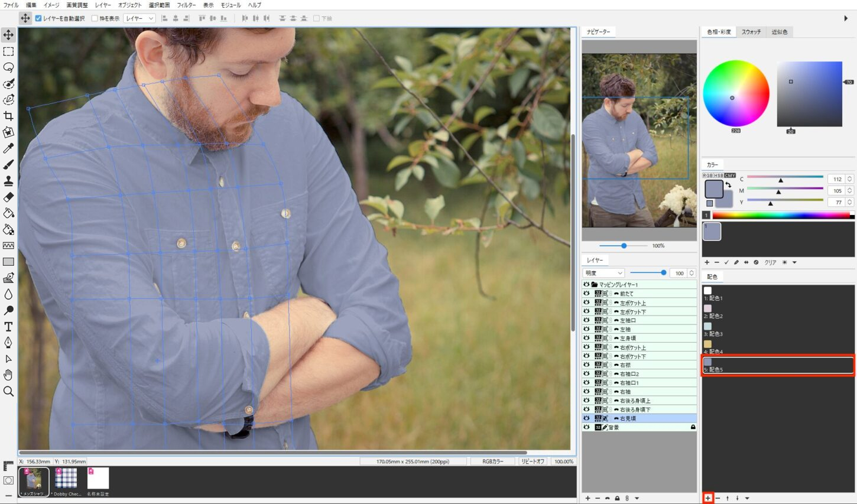Choose the eyedropper tool
The height and width of the screenshot is (504, 857).
[8, 148]
